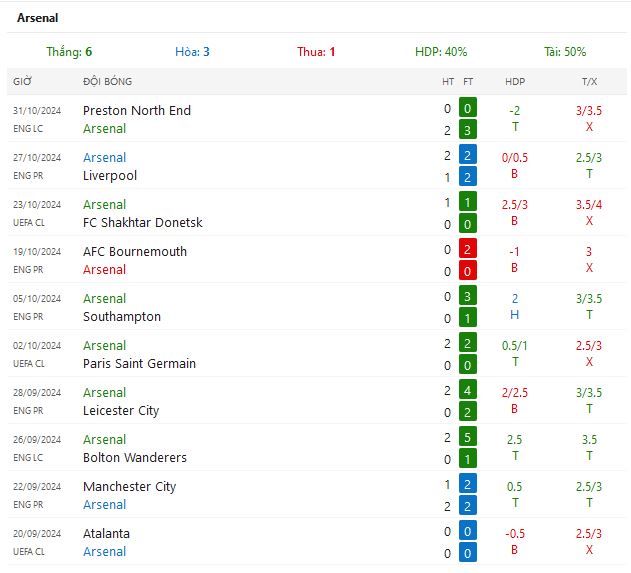
Task: Click ENG LC label under 31/10/2024
Action: [28, 129]
